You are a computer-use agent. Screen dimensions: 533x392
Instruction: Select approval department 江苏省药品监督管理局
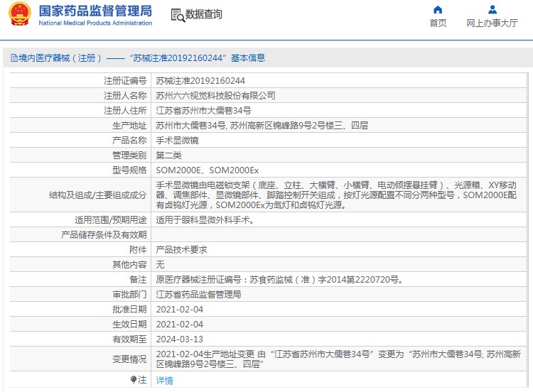(198, 295)
